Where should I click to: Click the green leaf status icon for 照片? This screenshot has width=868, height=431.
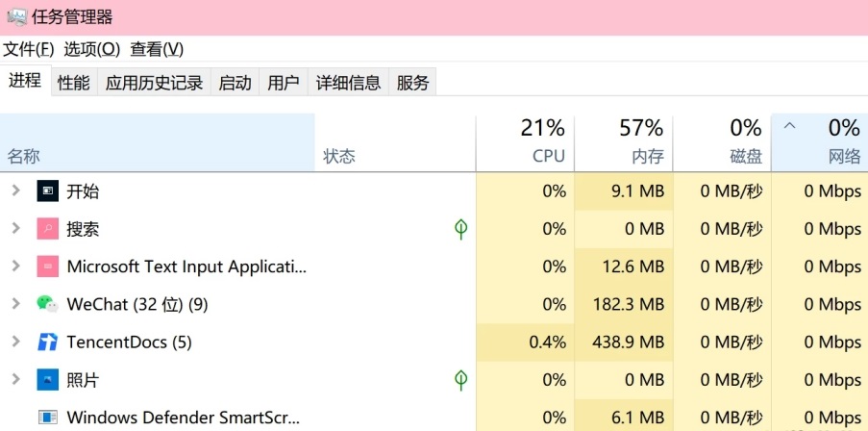[461, 380]
